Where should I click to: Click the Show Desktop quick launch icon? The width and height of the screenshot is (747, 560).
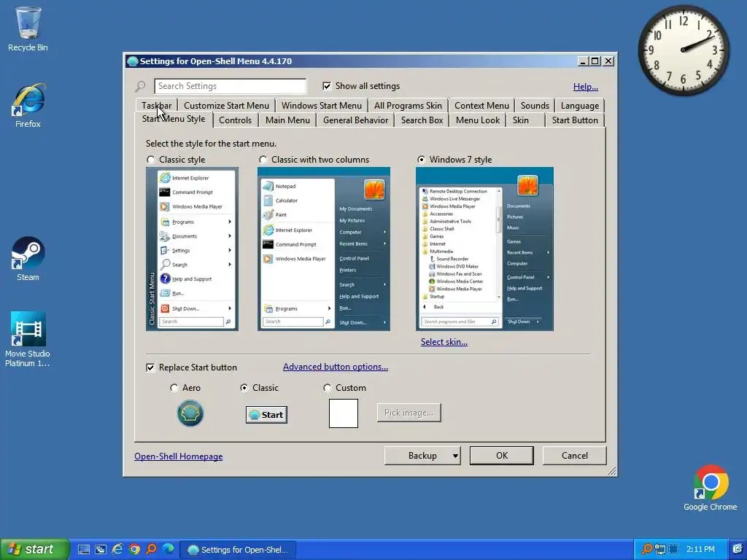point(84,550)
